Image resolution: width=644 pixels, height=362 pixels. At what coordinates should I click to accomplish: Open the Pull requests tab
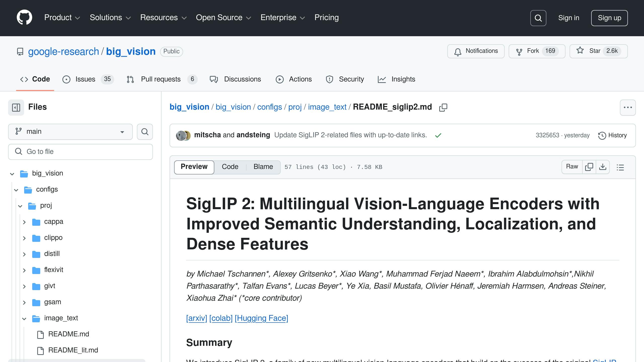coord(162,79)
